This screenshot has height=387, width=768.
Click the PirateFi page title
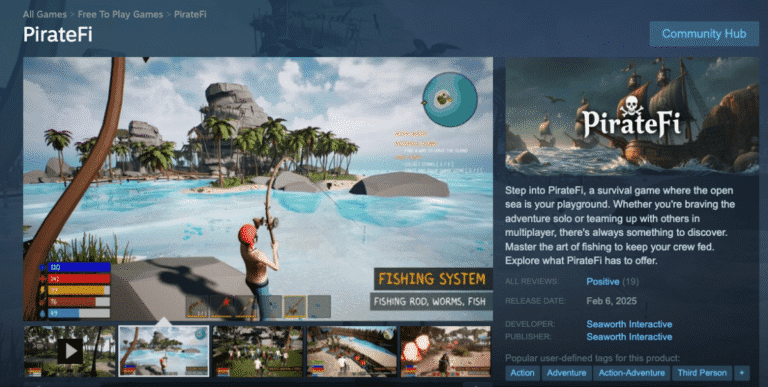click(58, 34)
